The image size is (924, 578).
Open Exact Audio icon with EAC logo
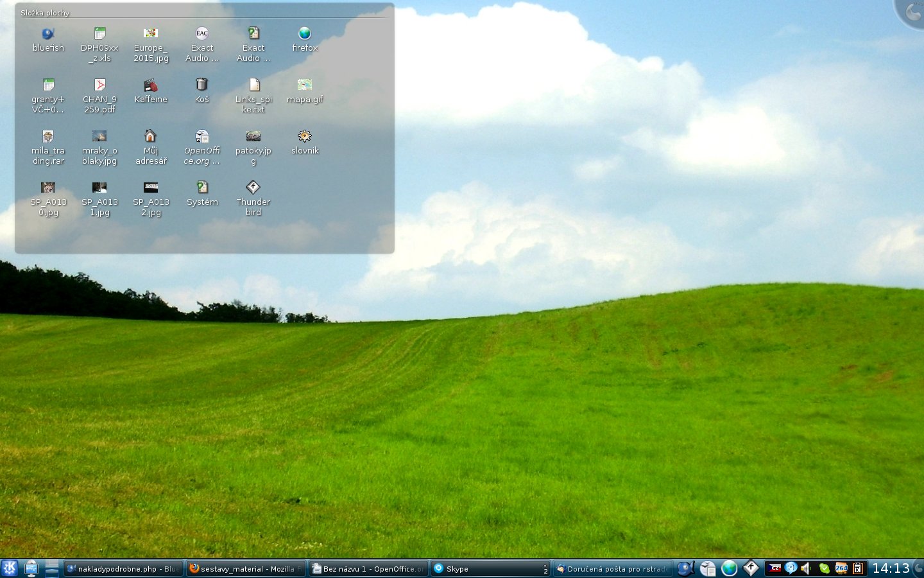pos(202,45)
